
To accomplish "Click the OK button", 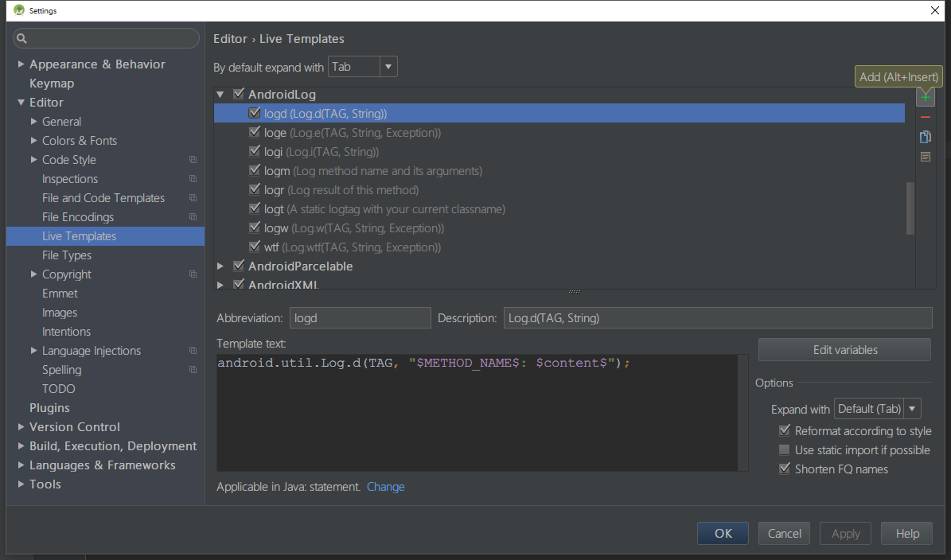I will [x=723, y=533].
